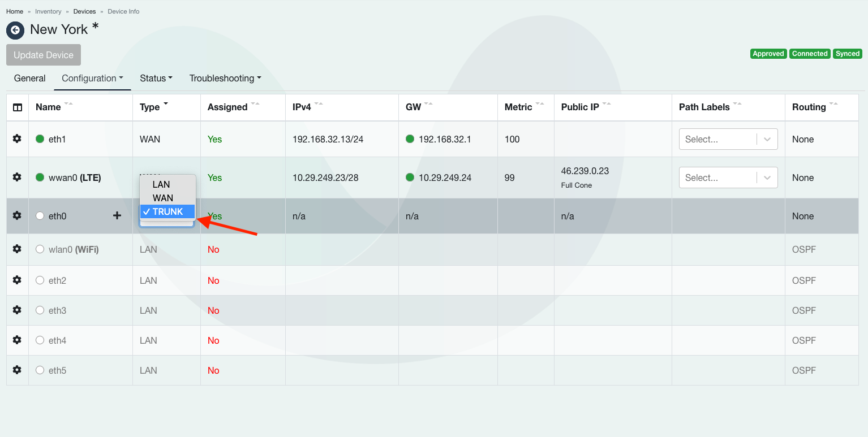Click the back arrow beside New York
The image size is (868, 437).
(x=15, y=30)
